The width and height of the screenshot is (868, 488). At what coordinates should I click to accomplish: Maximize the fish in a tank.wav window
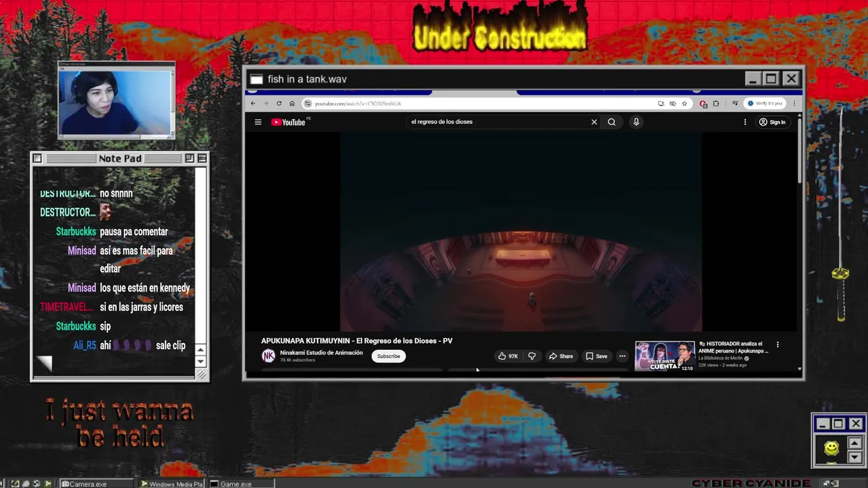[x=771, y=79]
